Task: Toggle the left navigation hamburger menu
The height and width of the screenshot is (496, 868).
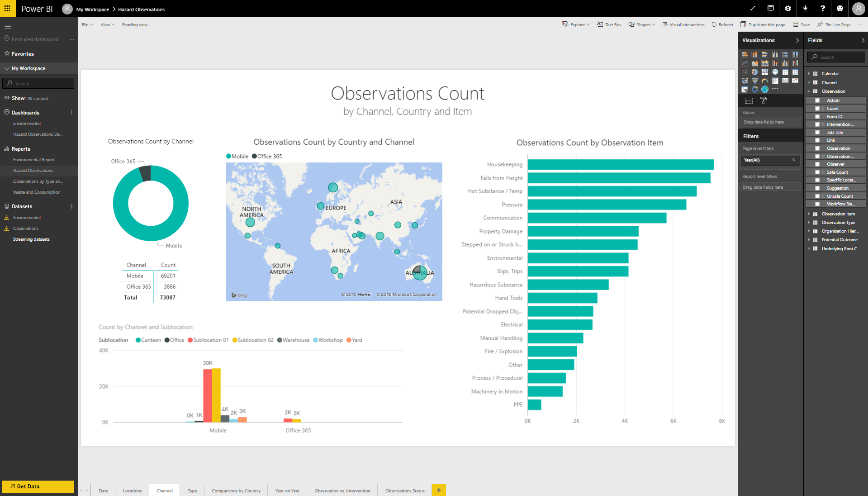Action: point(8,27)
